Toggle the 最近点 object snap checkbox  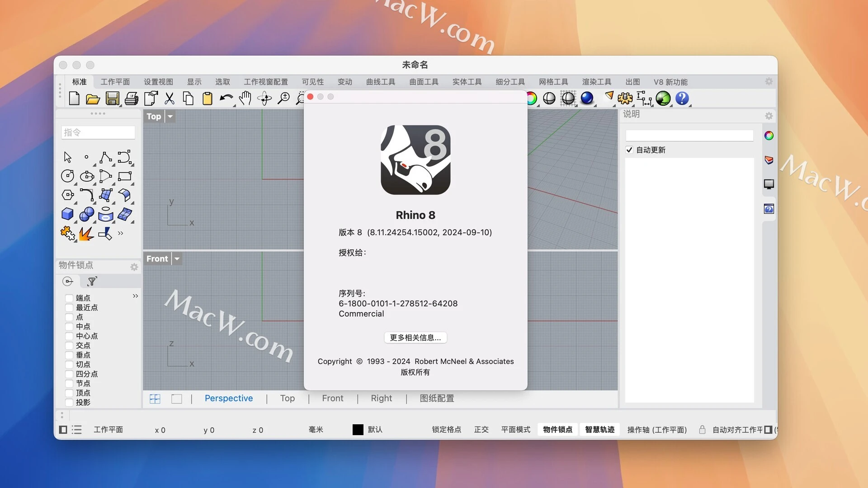[x=69, y=308]
